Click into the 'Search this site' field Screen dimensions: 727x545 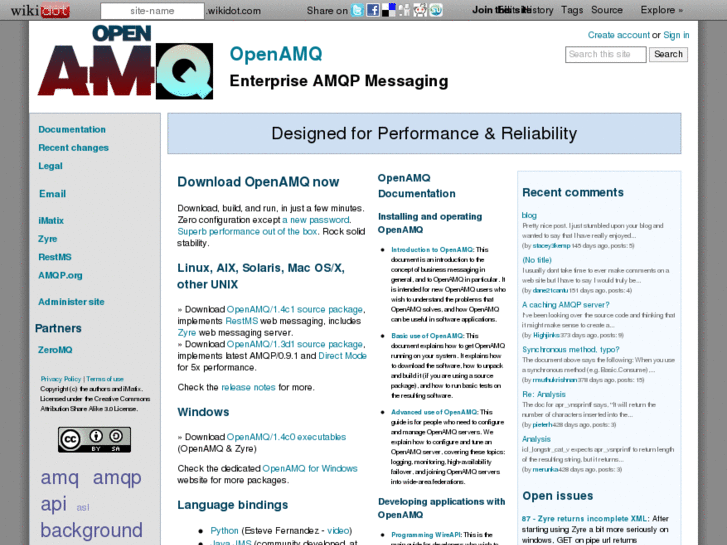tap(606, 54)
